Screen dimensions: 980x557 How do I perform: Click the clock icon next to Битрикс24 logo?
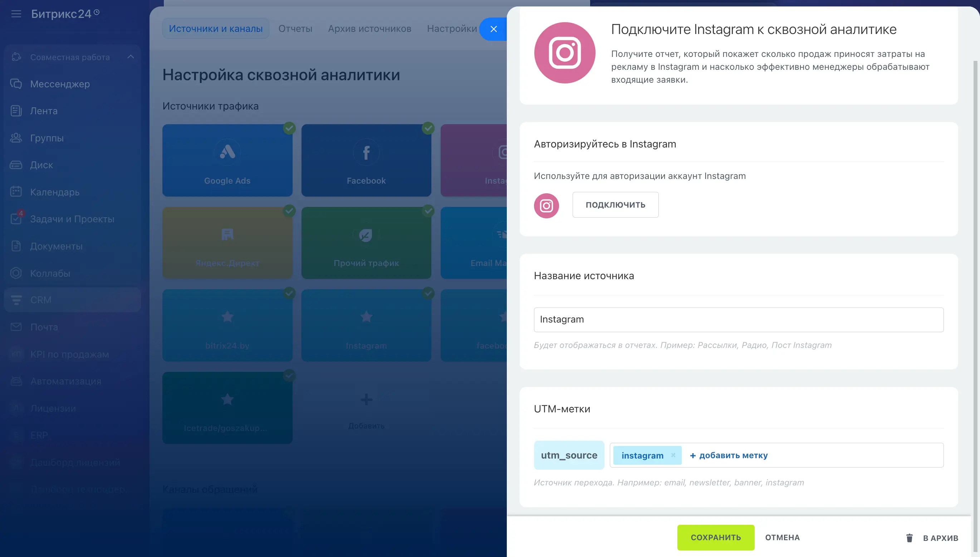tap(97, 12)
